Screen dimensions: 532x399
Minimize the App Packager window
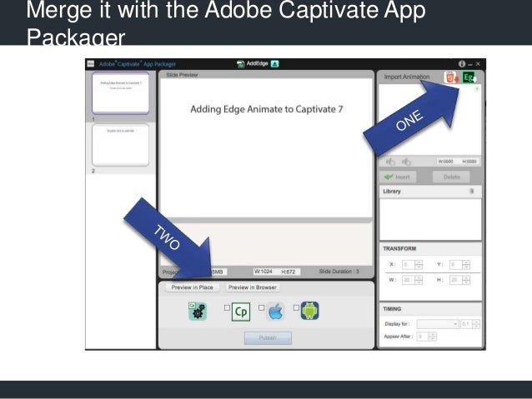[470, 64]
